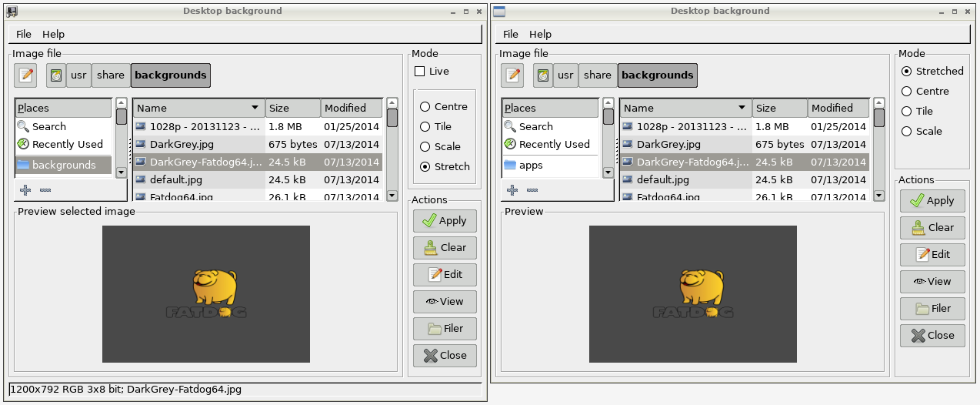
Task: Click the View button in left window
Action: point(445,301)
